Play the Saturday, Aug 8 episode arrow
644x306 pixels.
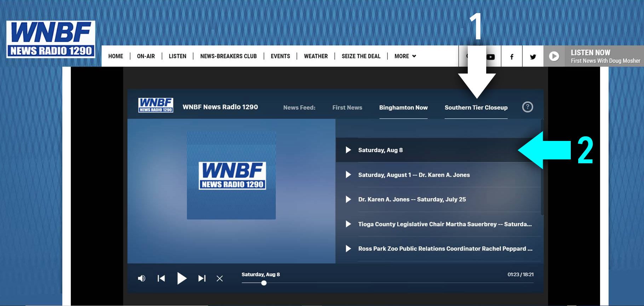[348, 150]
